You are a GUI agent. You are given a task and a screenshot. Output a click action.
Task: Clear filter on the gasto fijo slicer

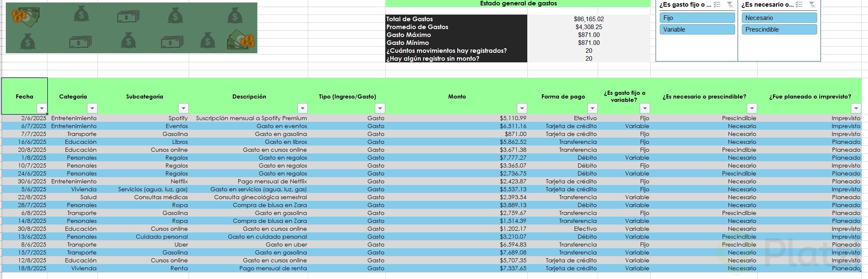coord(730,5)
